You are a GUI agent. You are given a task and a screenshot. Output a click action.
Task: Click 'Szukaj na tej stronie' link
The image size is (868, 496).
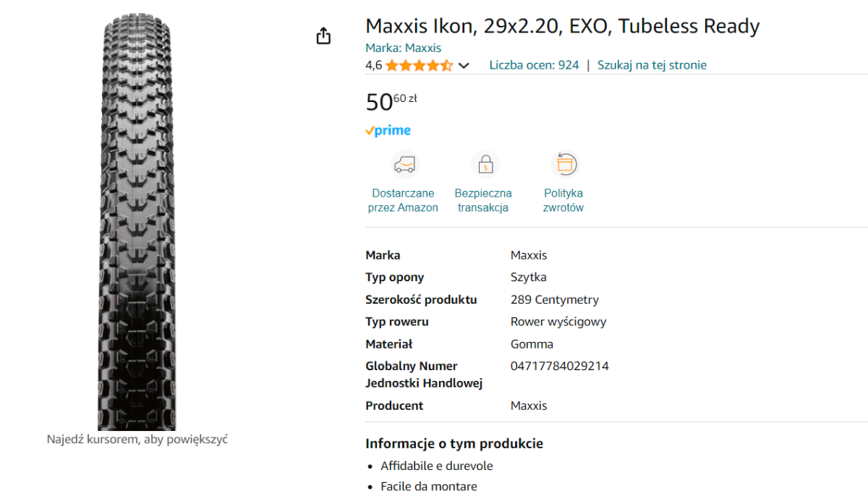(x=652, y=65)
